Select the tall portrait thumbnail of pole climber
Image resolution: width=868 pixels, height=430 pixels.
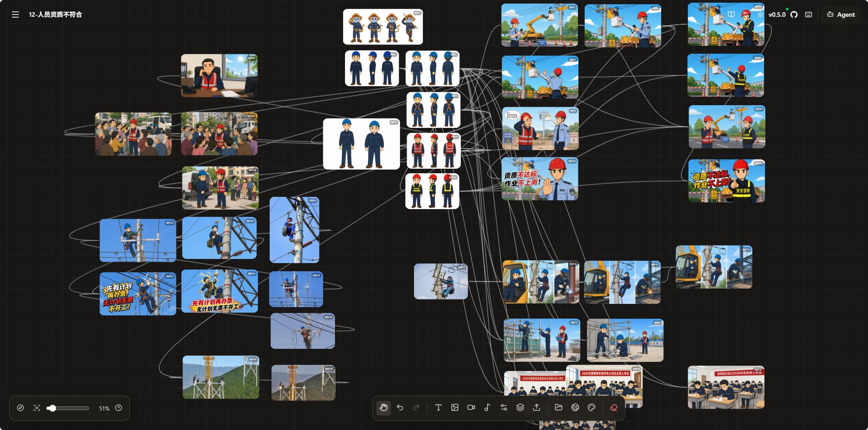(x=294, y=230)
